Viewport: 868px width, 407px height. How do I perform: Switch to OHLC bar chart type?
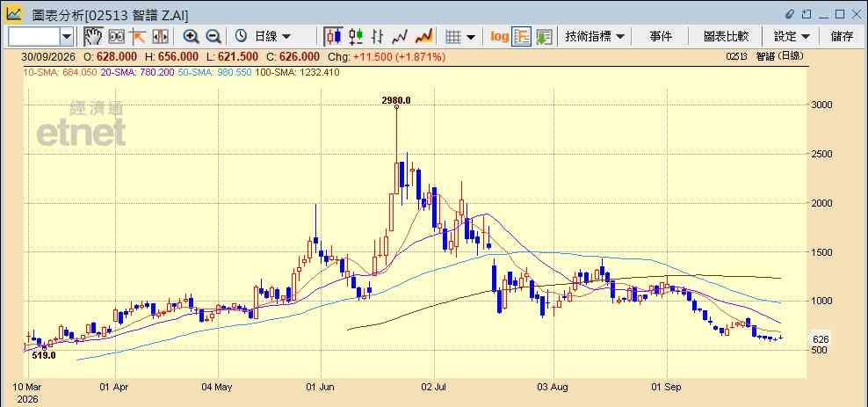click(x=378, y=37)
